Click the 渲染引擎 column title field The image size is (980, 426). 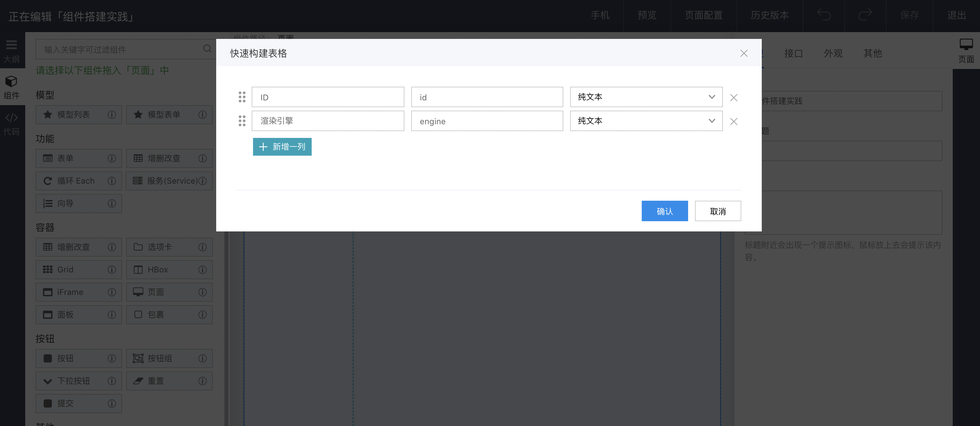(x=328, y=121)
